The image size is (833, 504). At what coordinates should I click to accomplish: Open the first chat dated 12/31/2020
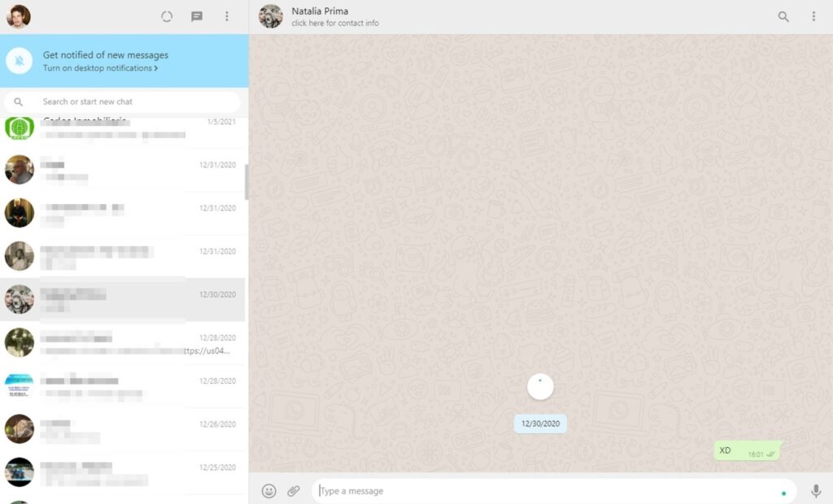pyautogui.click(x=122, y=171)
